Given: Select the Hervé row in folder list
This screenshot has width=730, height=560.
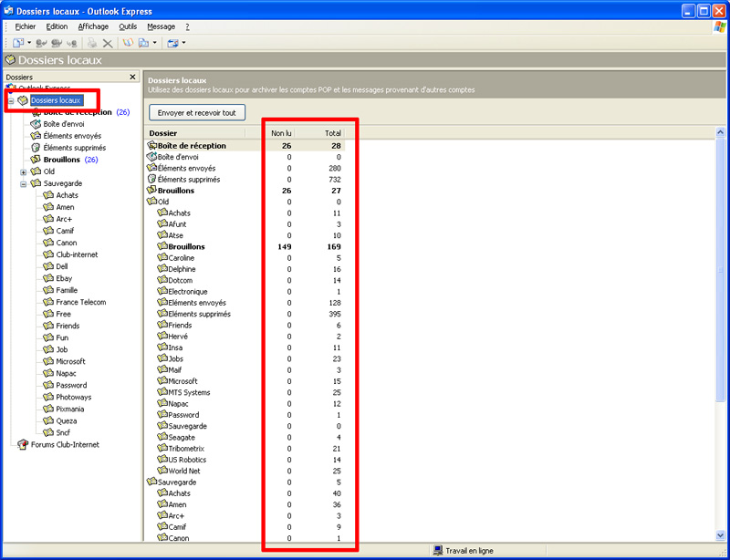Looking at the screenshot, I should coord(245,337).
